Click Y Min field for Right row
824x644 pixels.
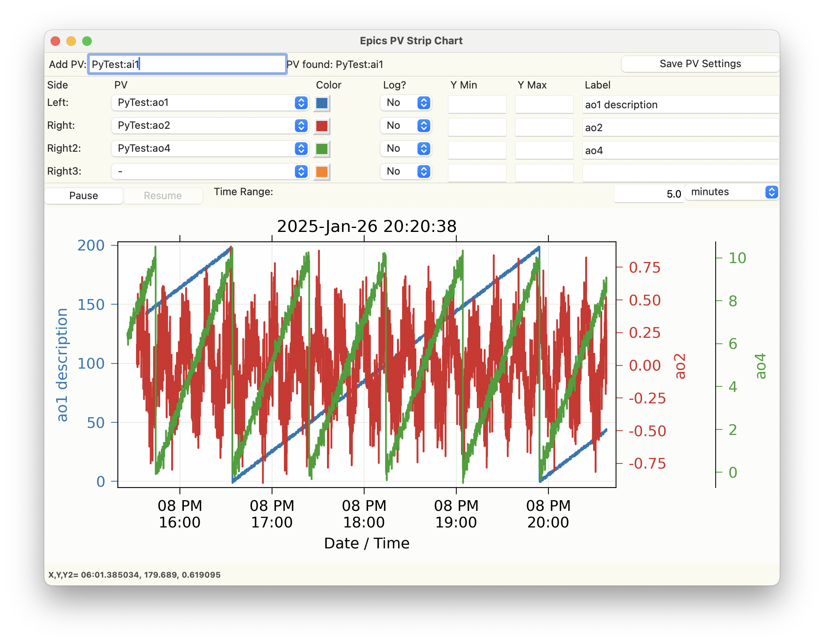click(x=477, y=127)
